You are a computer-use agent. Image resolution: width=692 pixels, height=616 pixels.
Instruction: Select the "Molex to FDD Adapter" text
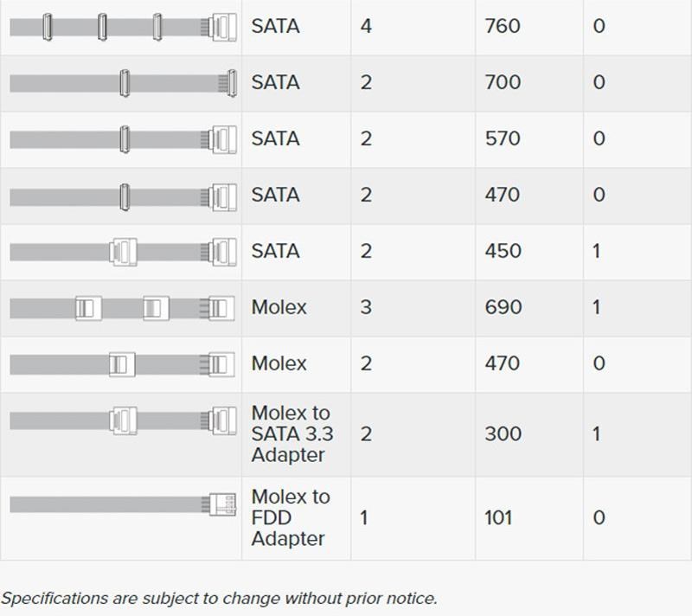point(290,517)
